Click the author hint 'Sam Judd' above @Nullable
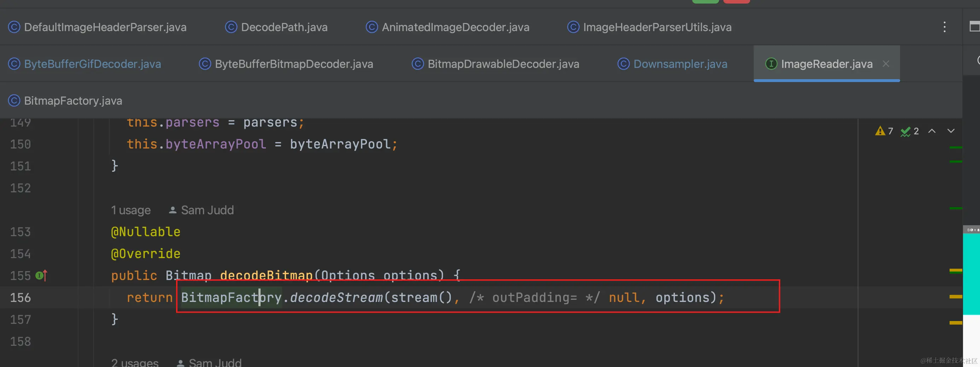980x367 pixels. (x=201, y=210)
